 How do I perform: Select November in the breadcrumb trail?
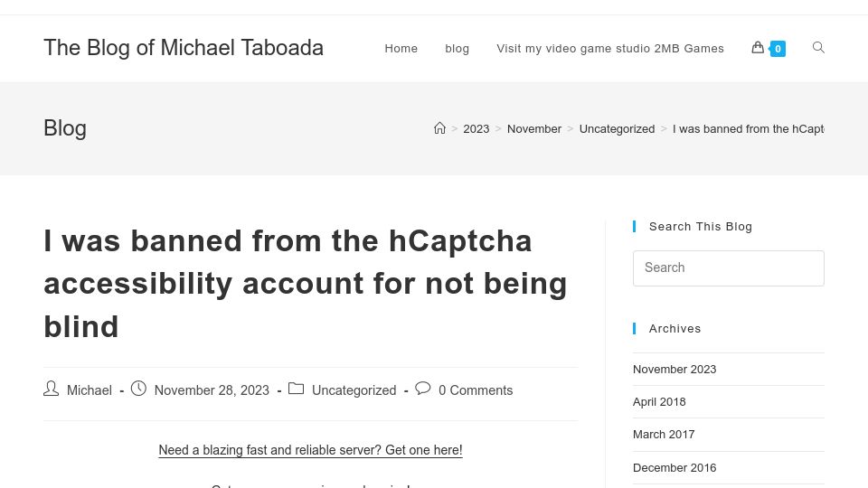[x=534, y=129]
